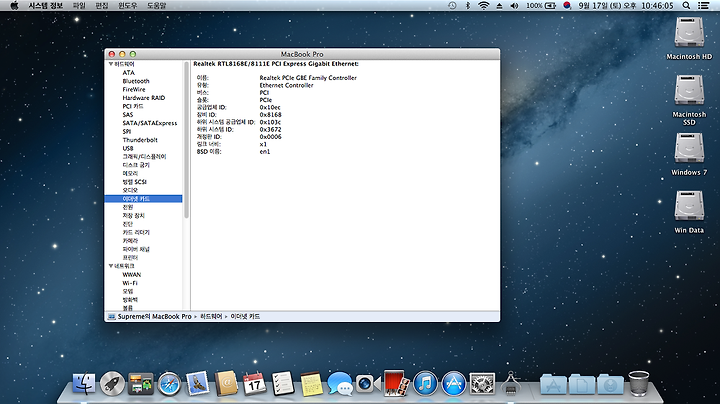Open iTunes music note icon
The width and height of the screenshot is (720, 404).
[425, 384]
